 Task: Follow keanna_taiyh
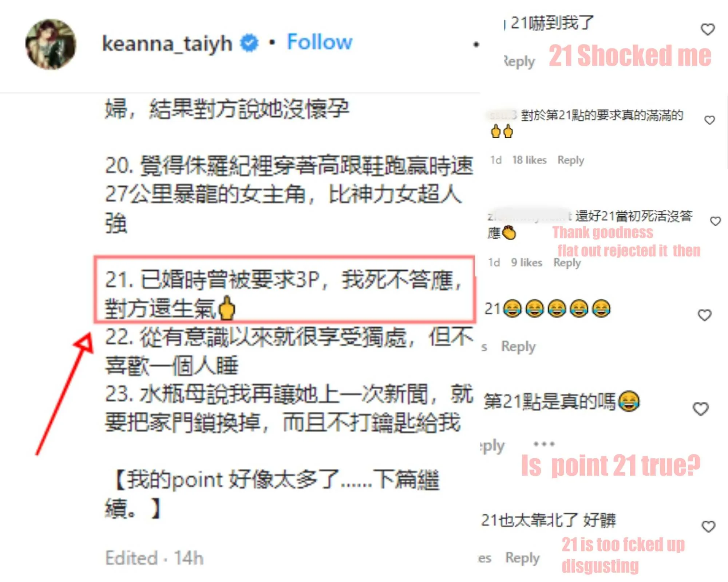pyautogui.click(x=319, y=42)
